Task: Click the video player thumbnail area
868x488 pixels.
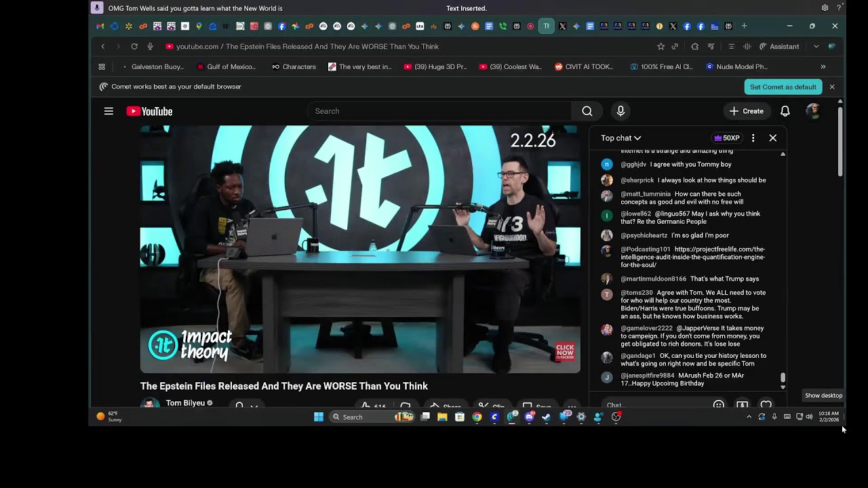Action: (360, 249)
